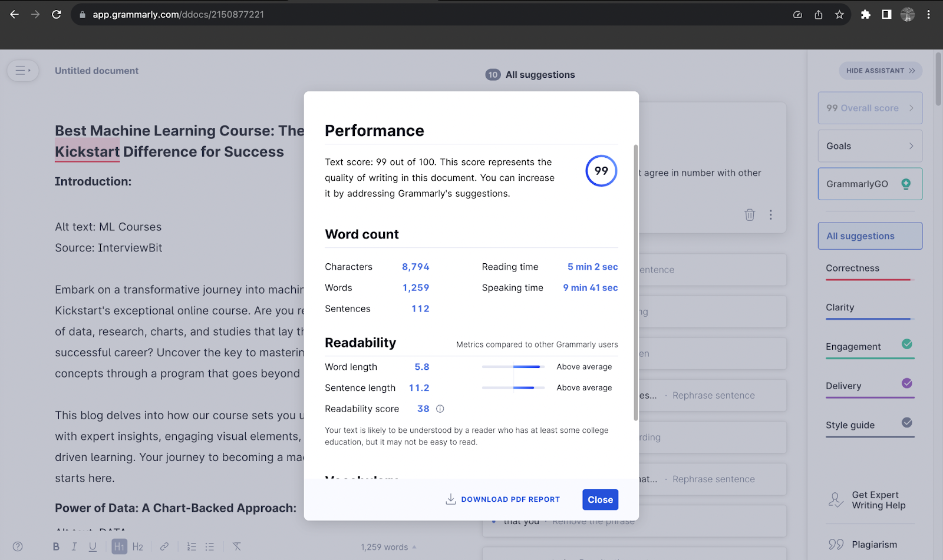The width and height of the screenshot is (943, 560).
Task: Click the Sentences value 112
Action: coord(420,309)
